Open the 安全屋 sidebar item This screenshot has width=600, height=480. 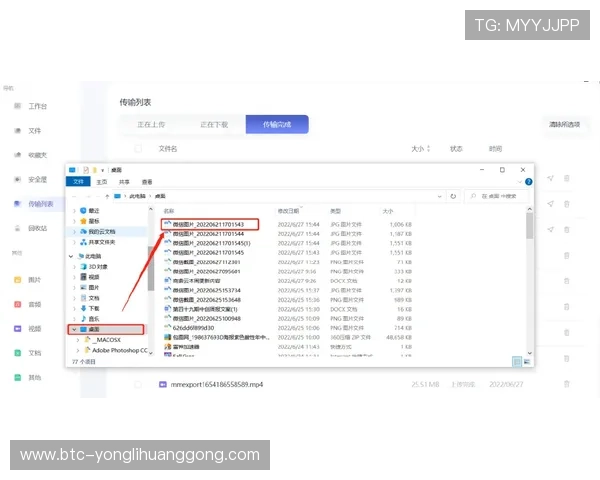36,180
